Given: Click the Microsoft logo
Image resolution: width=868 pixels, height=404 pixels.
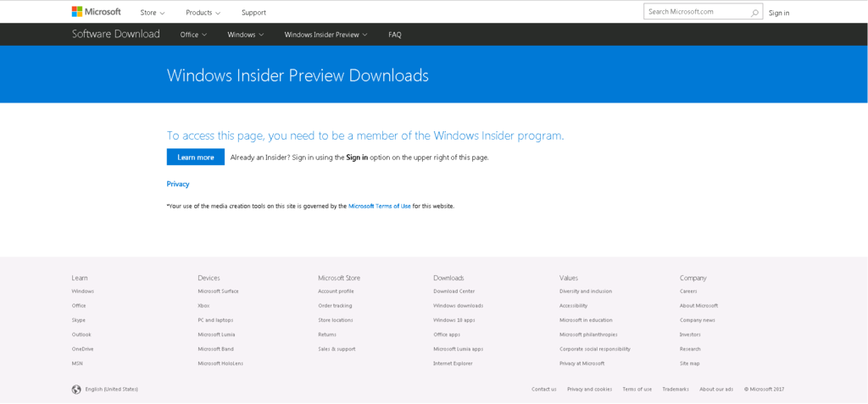Looking at the screenshot, I should [97, 12].
